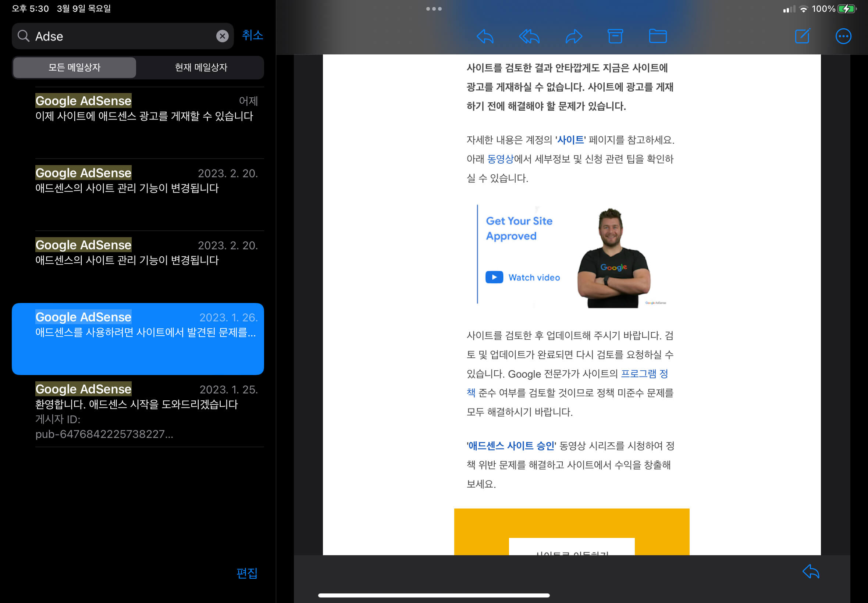The image size is (868, 603).
Task: Tap the pub-6476842225738227 publisher ID preview
Action: (104, 434)
